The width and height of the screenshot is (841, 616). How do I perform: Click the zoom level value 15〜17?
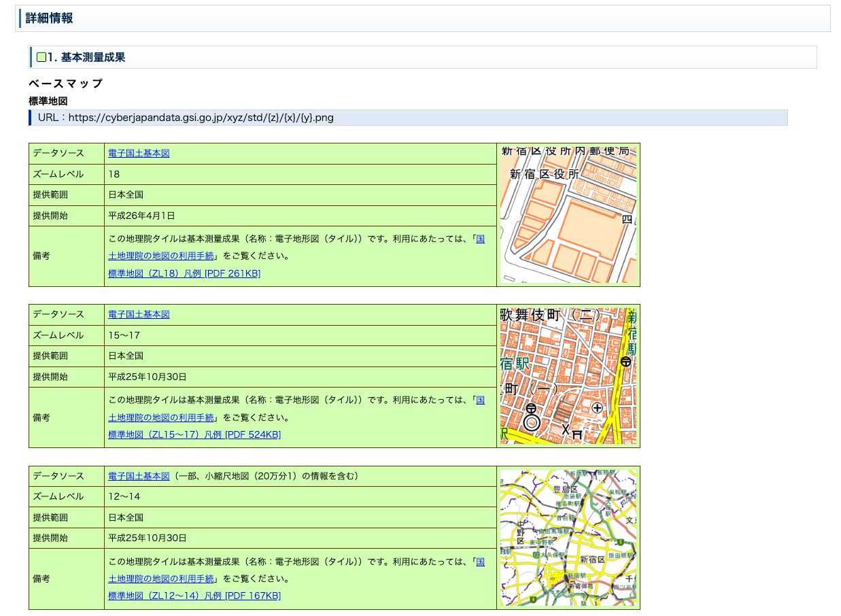click(x=124, y=335)
